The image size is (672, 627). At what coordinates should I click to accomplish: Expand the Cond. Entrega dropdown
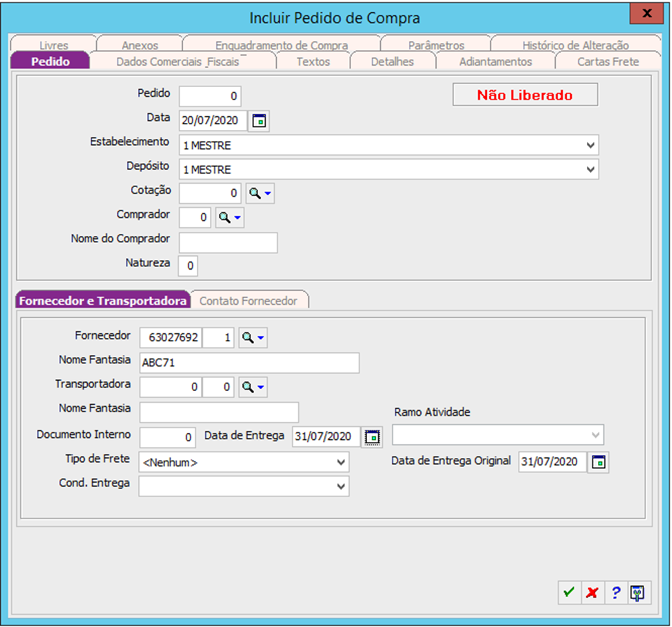(341, 487)
